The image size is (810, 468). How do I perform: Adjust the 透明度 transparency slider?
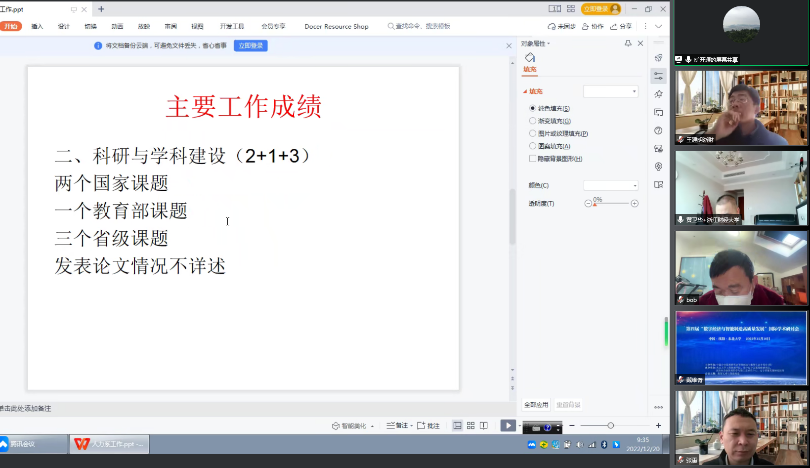point(611,203)
